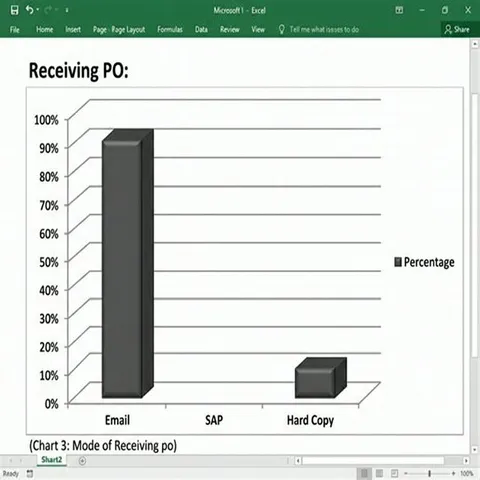Click the Save icon in quick access toolbar
The height and width of the screenshot is (480, 480).
[x=14, y=10]
